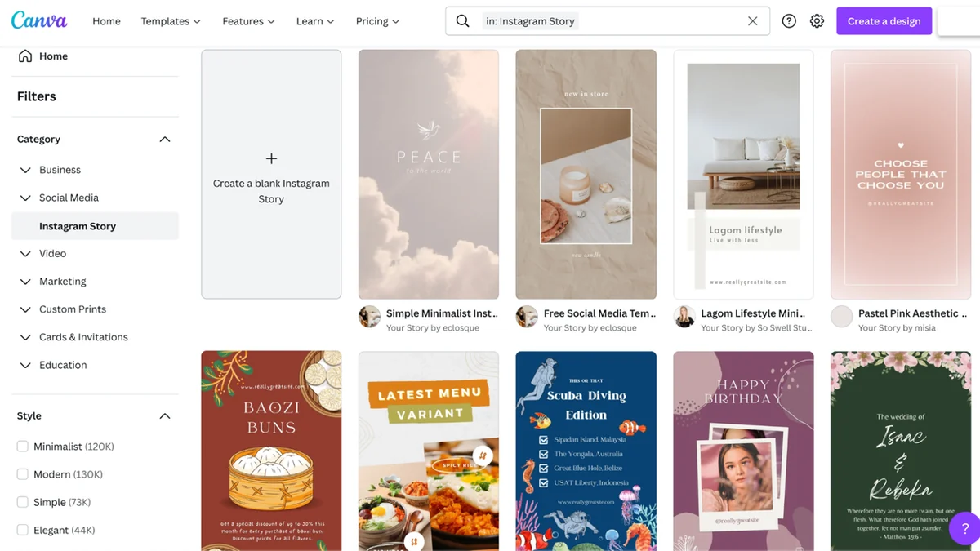This screenshot has width=980, height=551.
Task: Open the settings gear icon
Action: tap(817, 21)
